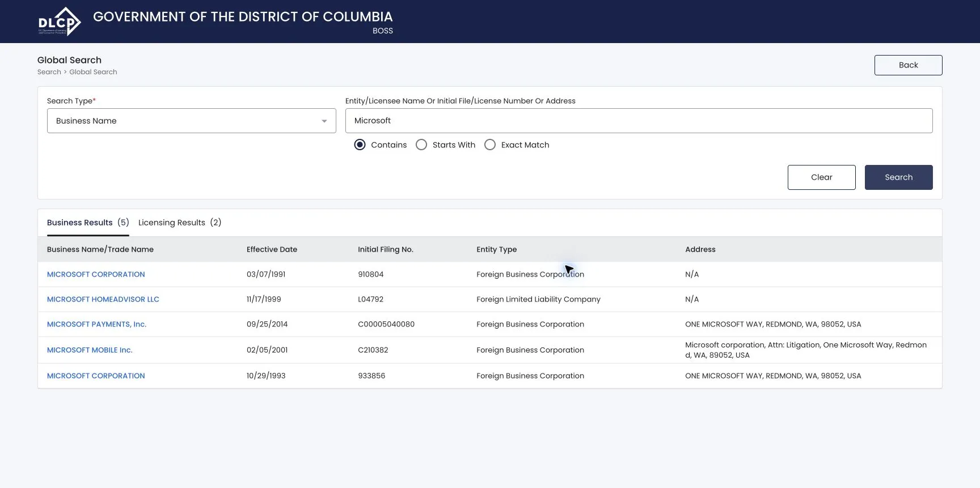Click Government of the District of Columbia title
The width and height of the screenshot is (980, 488).
pos(243,16)
